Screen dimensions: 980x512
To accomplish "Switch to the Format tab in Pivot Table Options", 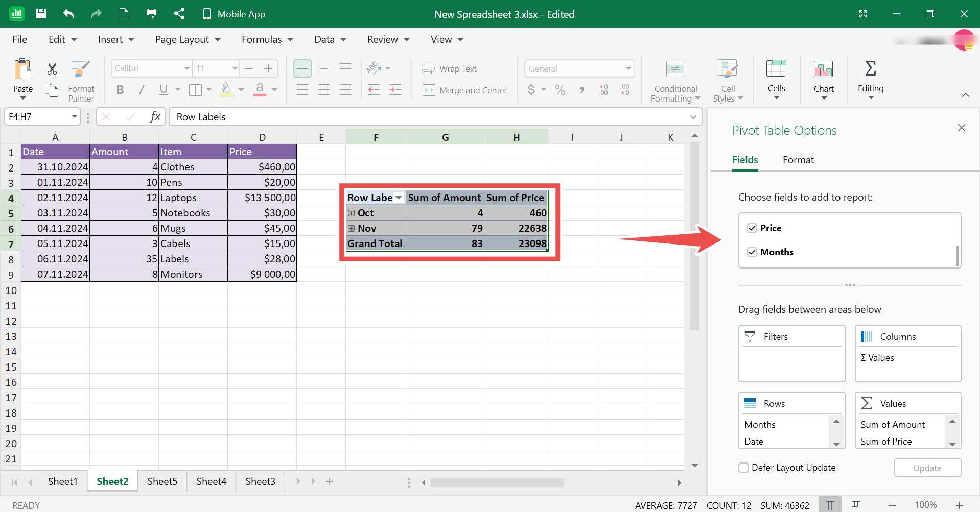I will click(798, 160).
